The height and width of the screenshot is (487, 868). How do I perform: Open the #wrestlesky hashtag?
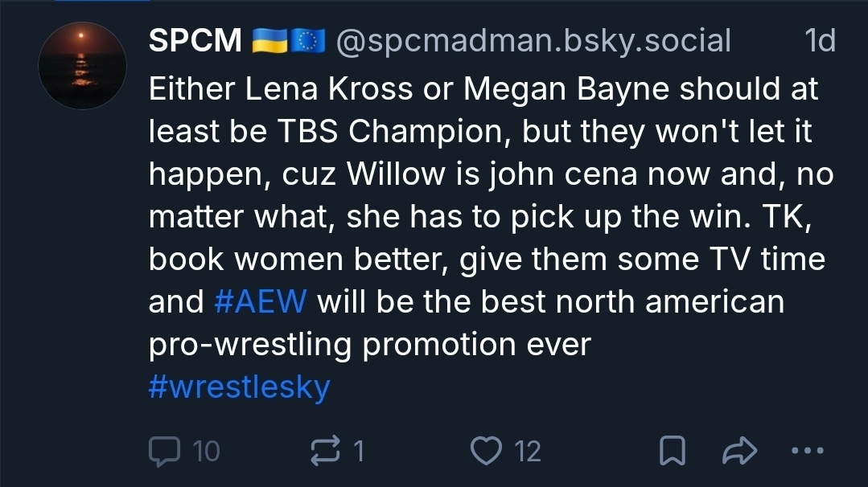[x=240, y=387]
